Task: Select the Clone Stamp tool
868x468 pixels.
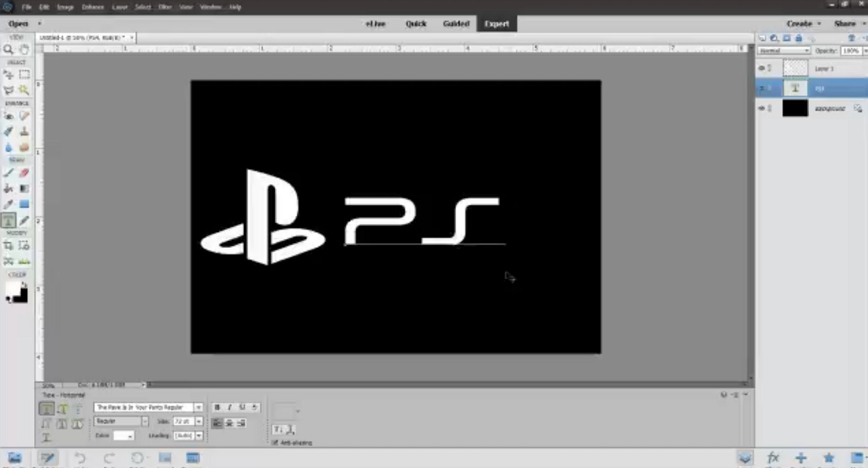Action: [x=24, y=131]
